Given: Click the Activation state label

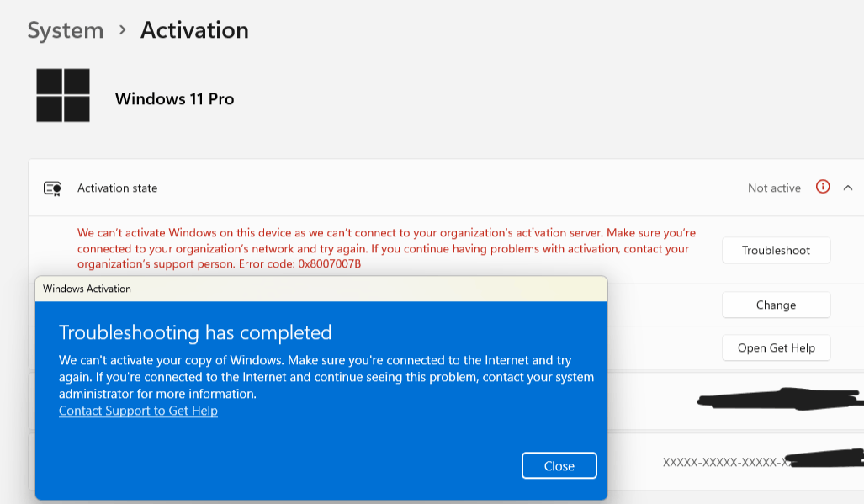Looking at the screenshot, I should 118,188.
